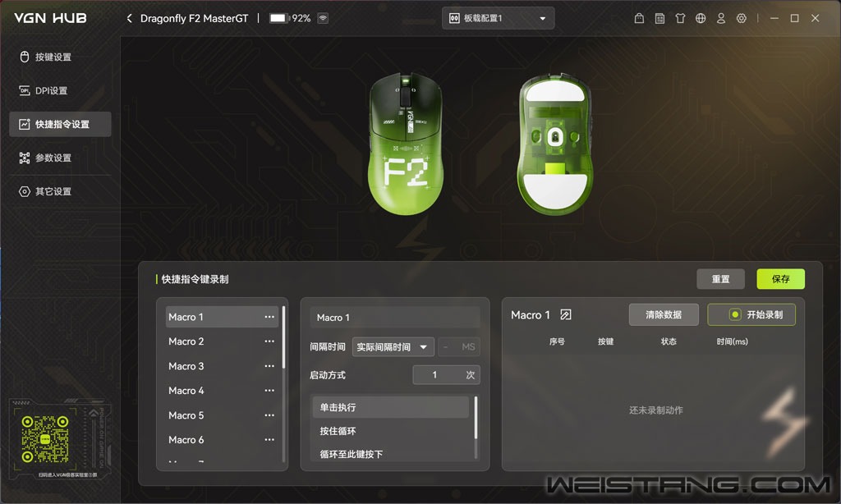Expand the 板载配置1 profile dropdown

point(498,18)
